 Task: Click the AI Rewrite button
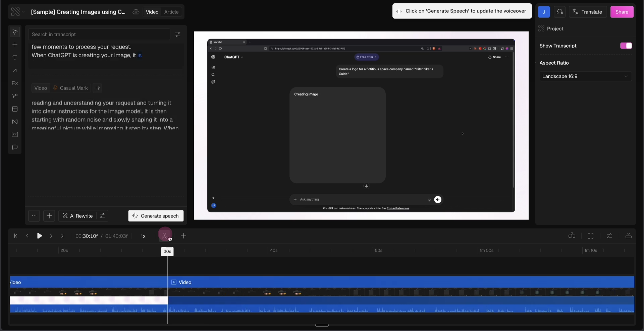(78, 216)
